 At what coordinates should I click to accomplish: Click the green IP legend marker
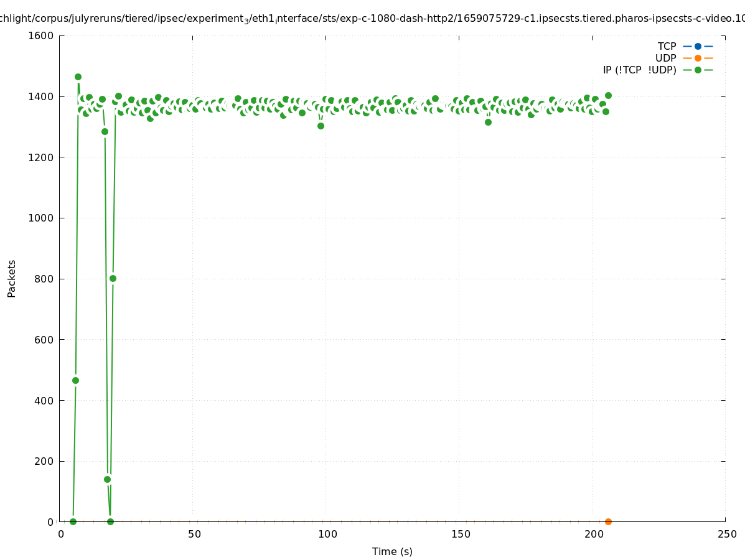[x=698, y=70]
